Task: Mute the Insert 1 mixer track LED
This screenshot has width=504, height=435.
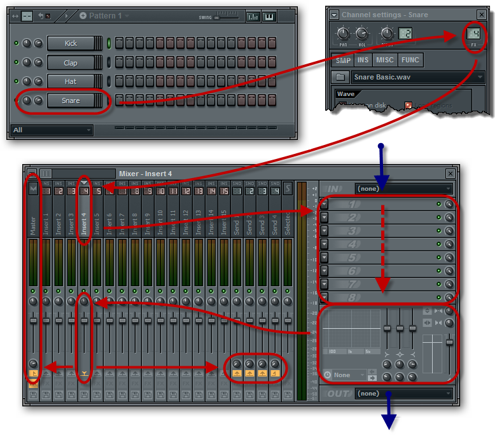Action: 46,291
